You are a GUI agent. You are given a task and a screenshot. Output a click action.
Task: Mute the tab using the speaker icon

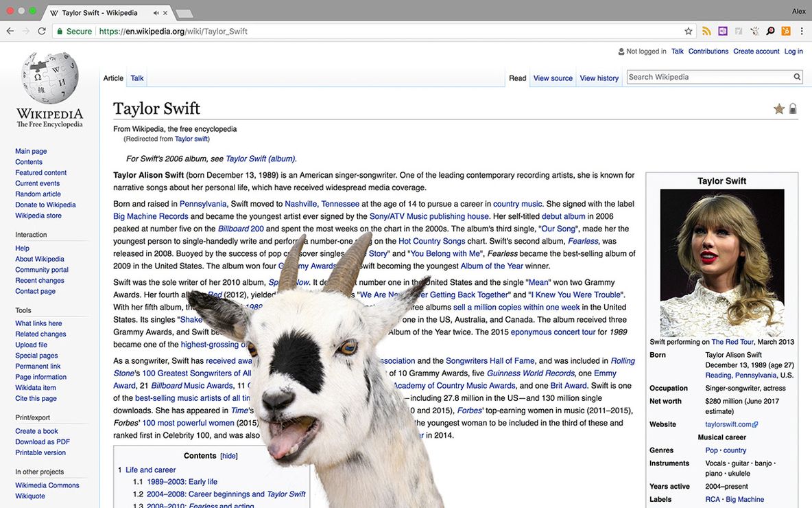(x=156, y=13)
